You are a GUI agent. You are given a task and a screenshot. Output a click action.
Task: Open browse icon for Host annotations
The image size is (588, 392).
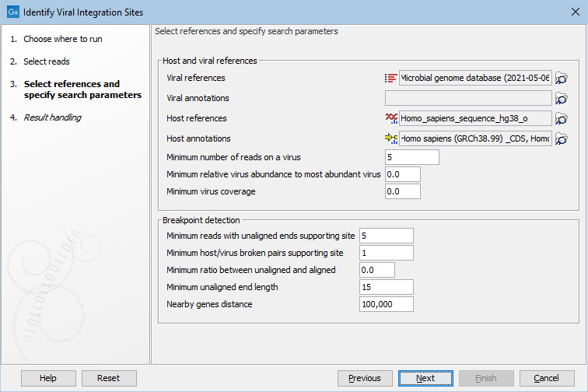point(562,138)
